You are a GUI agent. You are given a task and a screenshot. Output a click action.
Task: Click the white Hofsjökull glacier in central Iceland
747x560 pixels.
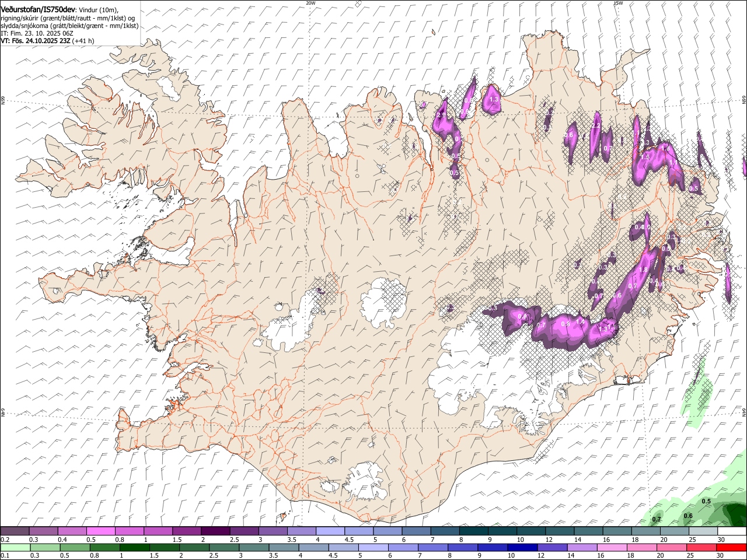pyautogui.click(x=384, y=302)
